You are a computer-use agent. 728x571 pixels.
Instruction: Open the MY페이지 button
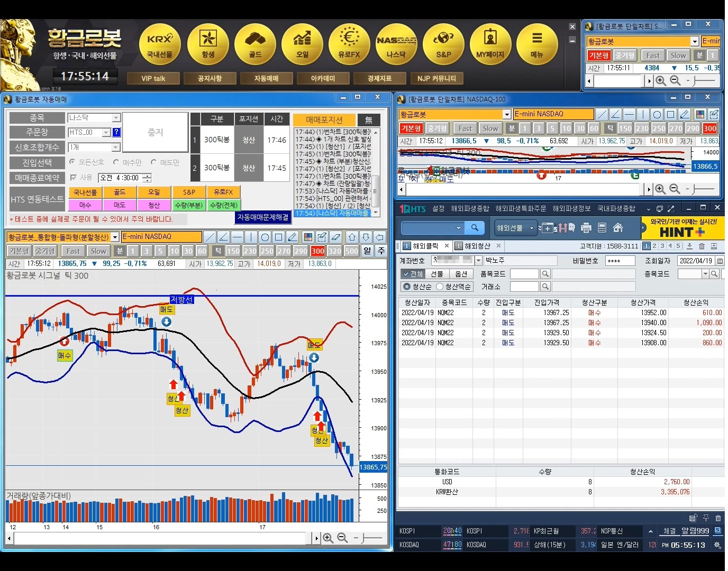(x=490, y=44)
